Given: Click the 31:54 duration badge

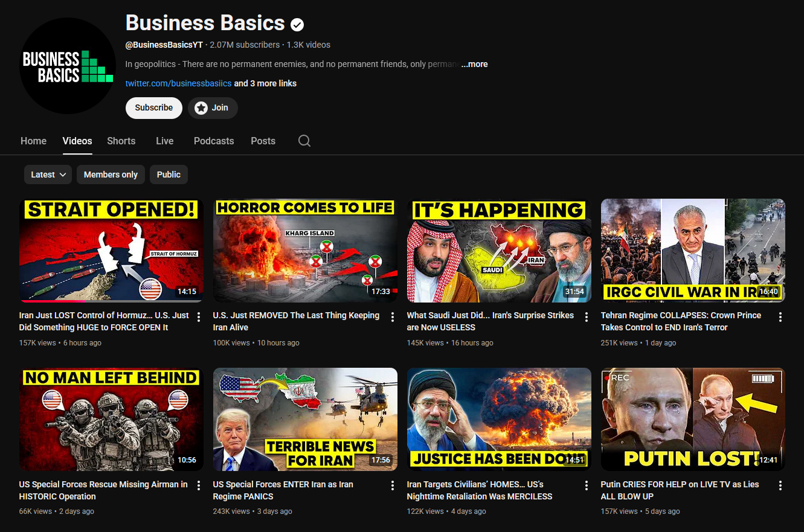Looking at the screenshot, I should click(574, 292).
